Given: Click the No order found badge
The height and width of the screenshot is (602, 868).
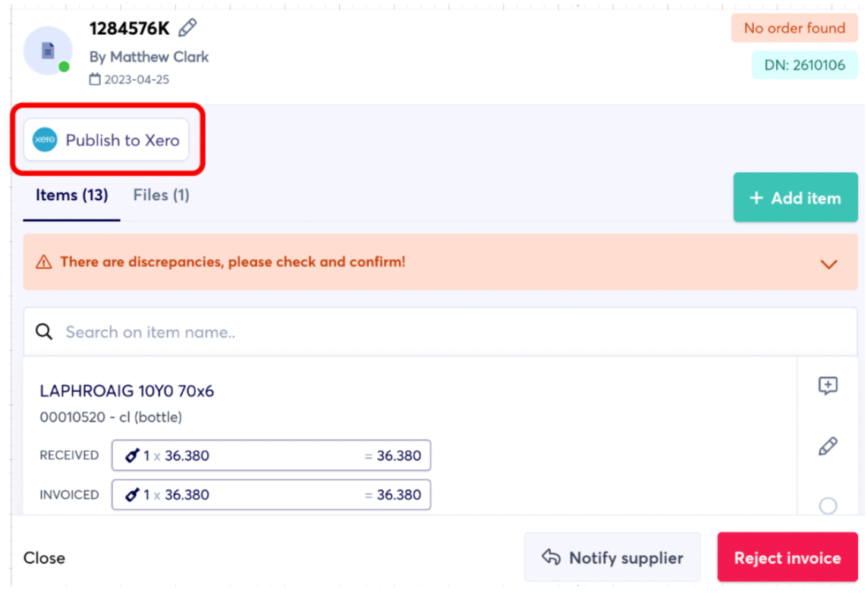Looking at the screenshot, I should 794,28.
